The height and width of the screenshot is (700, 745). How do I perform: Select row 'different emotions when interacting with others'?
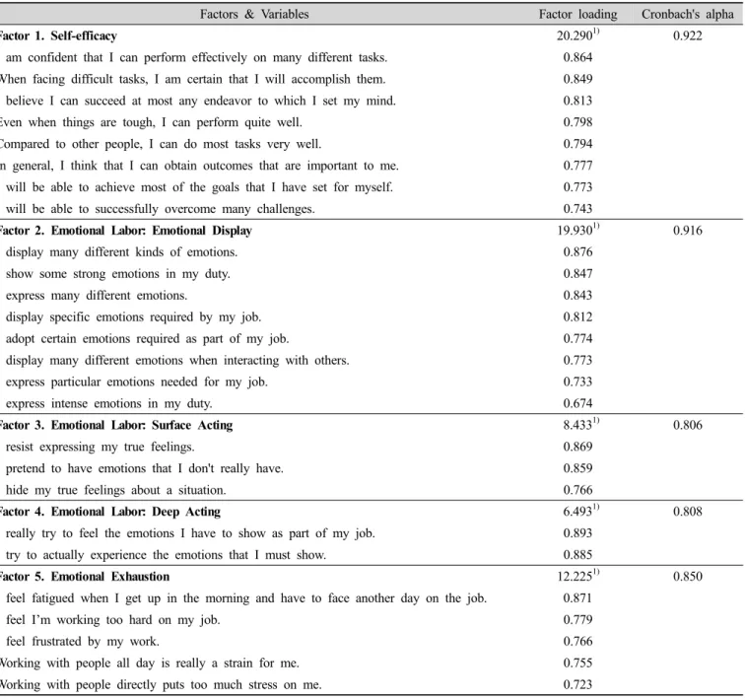click(x=174, y=361)
